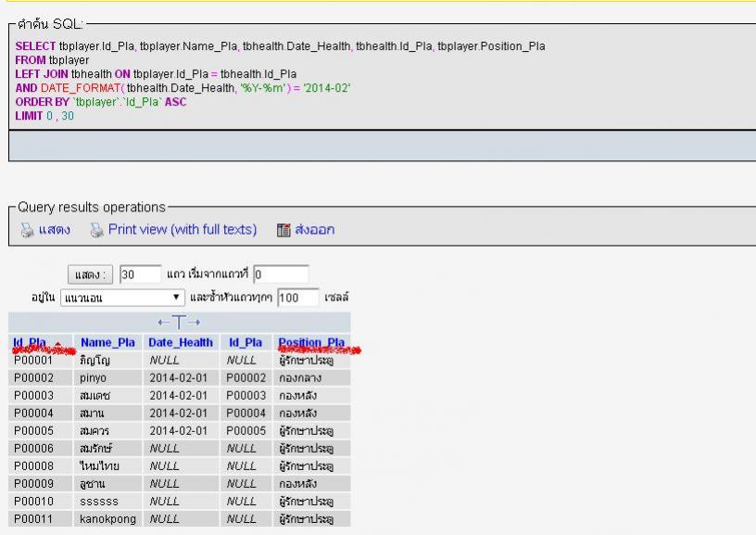Click the ส่งออก export link

pos(315,229)
